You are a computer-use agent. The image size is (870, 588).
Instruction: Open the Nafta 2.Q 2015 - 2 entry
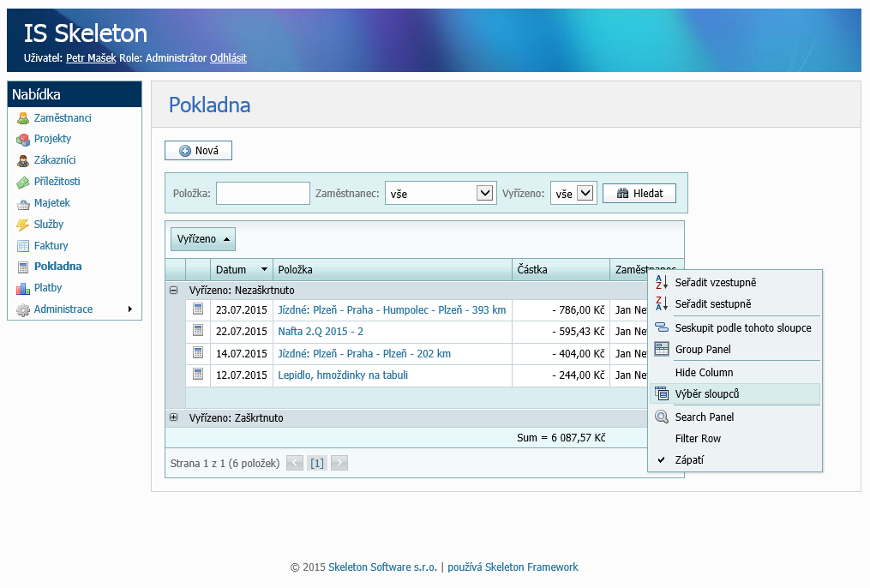tap(321, 332)
